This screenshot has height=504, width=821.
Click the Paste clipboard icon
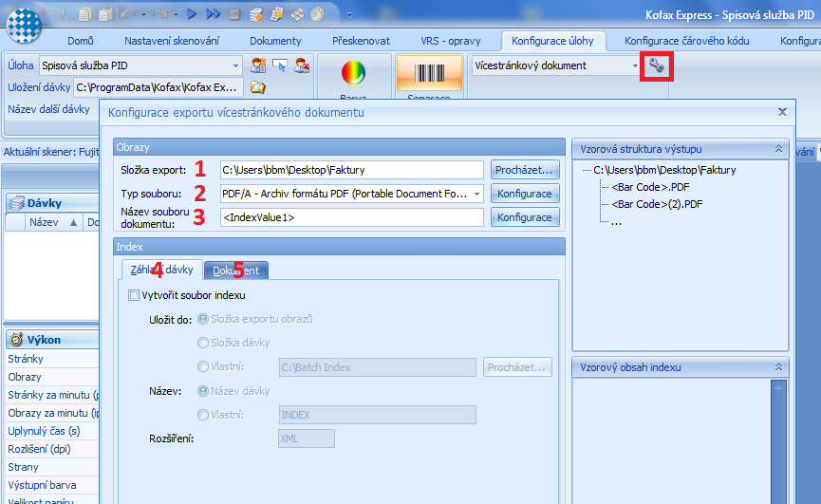pos(105,14)
